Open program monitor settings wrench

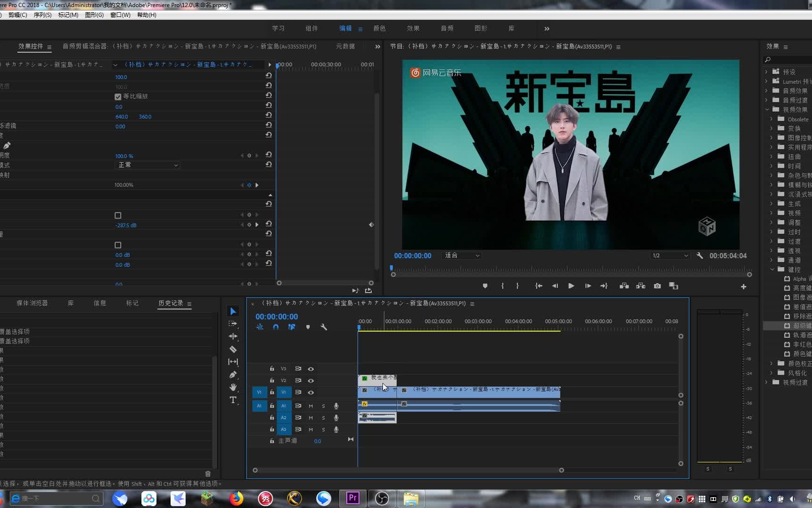(x=700, y=255)
